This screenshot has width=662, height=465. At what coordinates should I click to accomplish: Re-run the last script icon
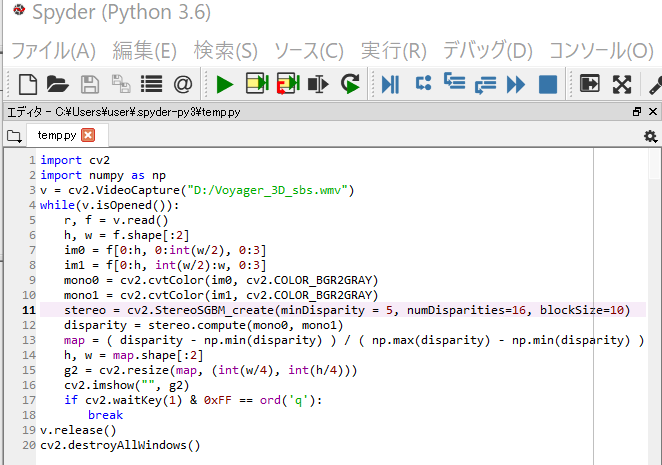click(350, 84)
